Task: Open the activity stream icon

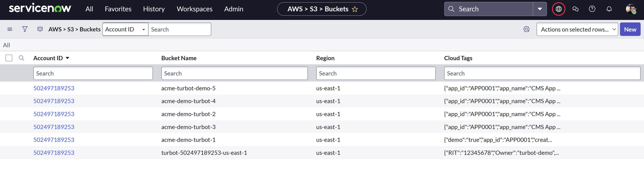Action: point(40,29)
